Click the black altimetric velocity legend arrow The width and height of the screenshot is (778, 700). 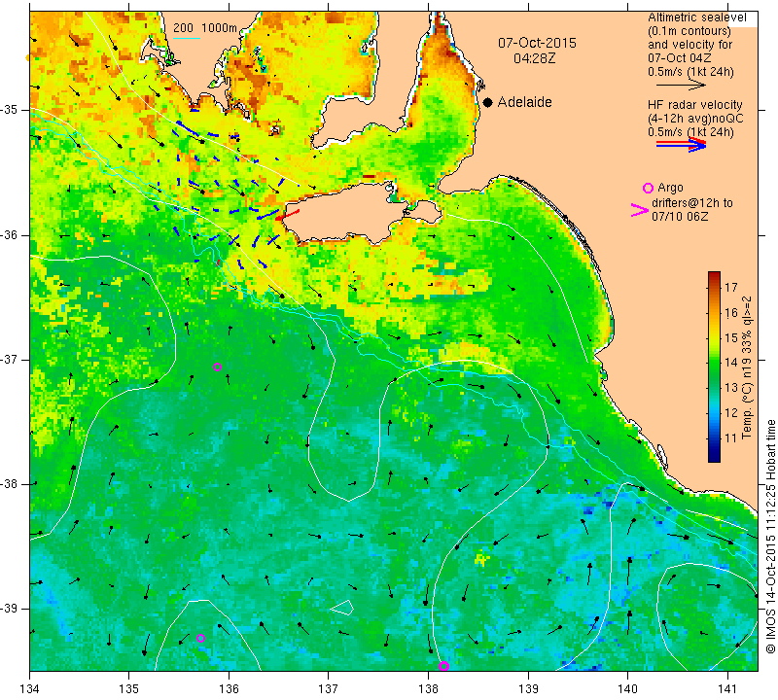681,86
